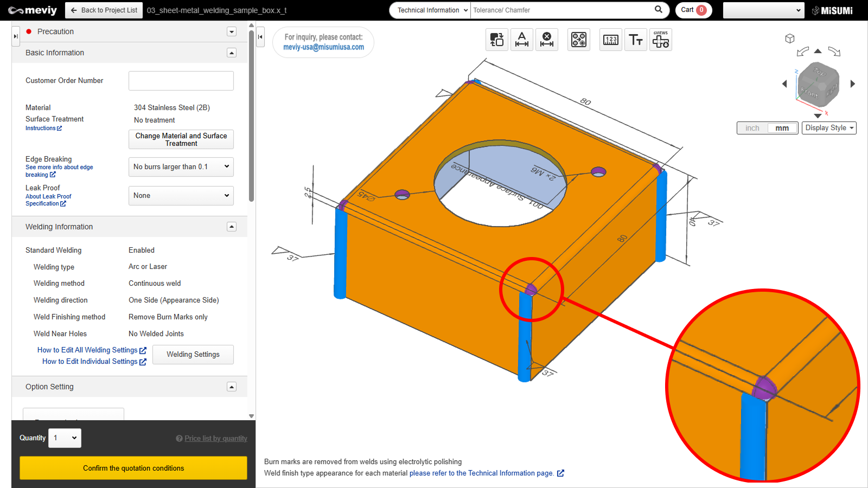868x488 pixels.
Task: Click the 123 ruler measurement icon
Action: 610,40
